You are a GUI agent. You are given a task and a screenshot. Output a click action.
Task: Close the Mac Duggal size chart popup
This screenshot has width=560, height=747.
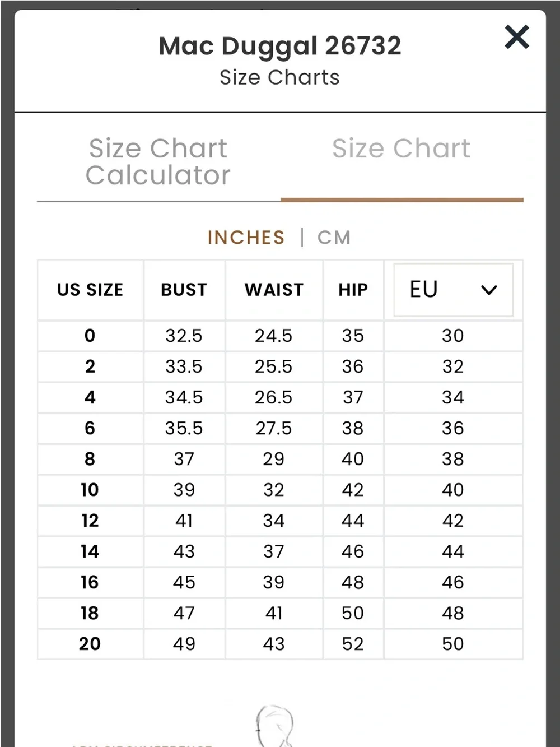(516, 37)
